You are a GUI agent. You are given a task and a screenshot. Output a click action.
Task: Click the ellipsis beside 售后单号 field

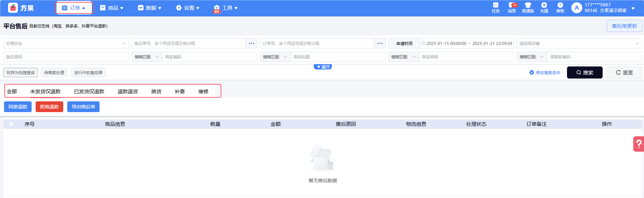click(251, 43)
